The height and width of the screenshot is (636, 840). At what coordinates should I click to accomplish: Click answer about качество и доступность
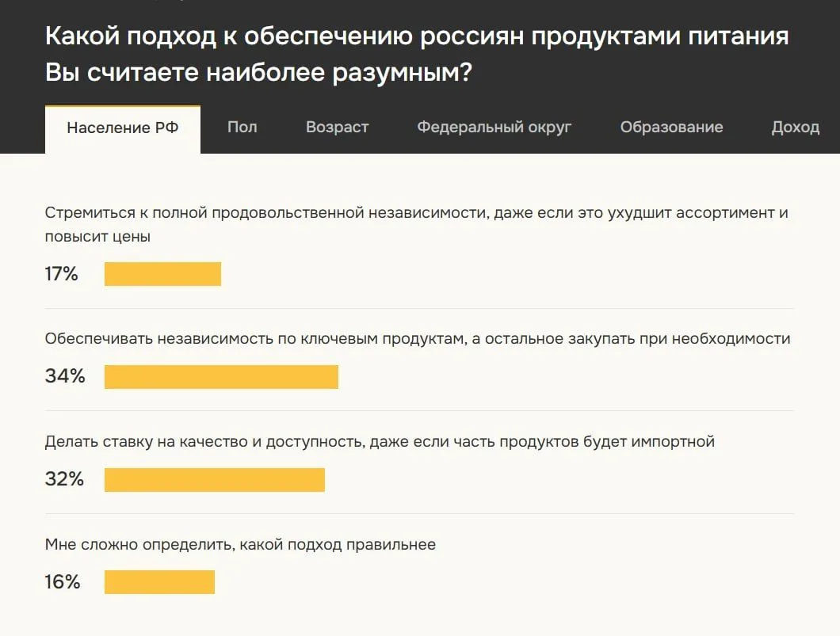point(380,442)
